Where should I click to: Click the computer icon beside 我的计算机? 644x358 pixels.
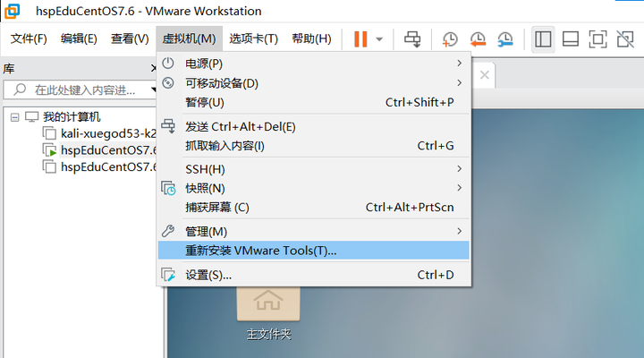click(32, 117)
